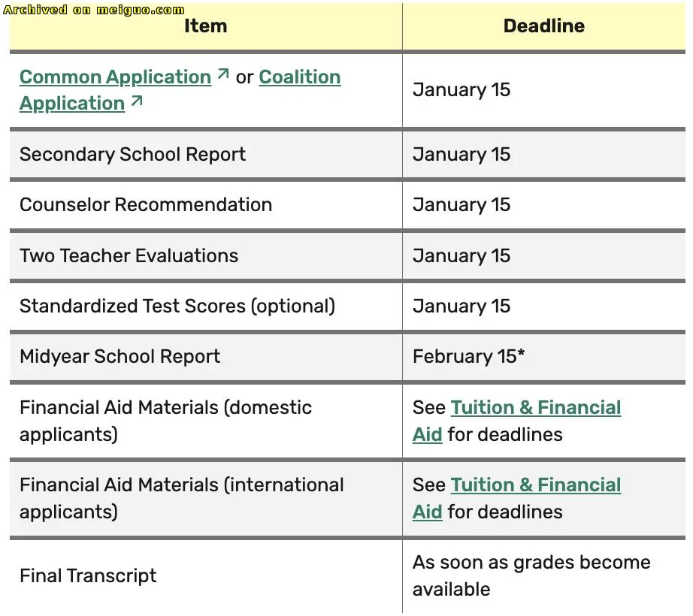Click the "Archived on meiguo.com" watermark
The image size is (693, 616).
tap(94, 10)
